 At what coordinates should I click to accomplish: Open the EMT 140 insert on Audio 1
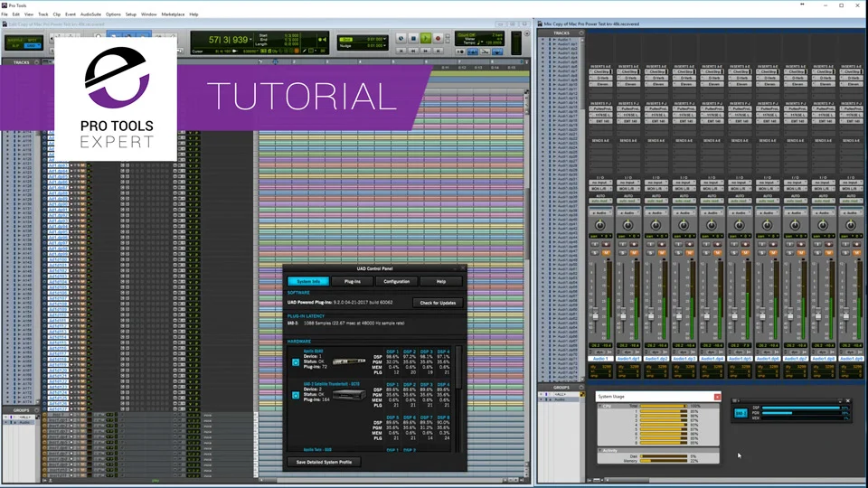(599, 121)
